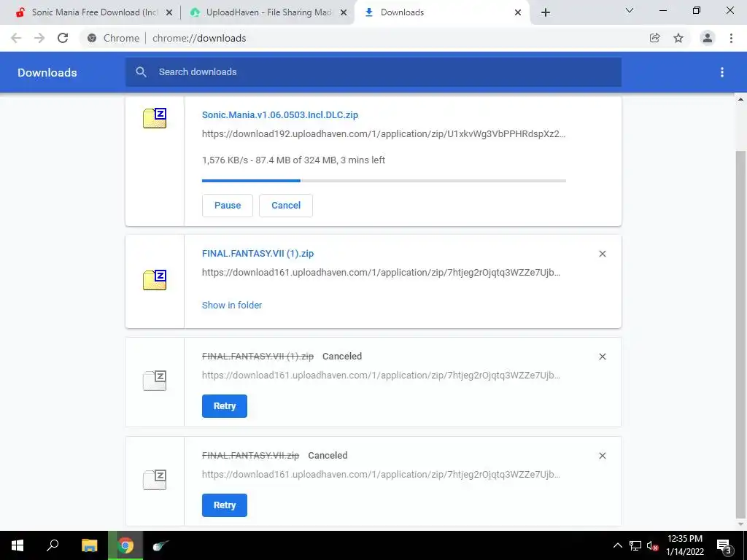Click the Chrome taskbar icon
The height and width of the screenshot is (560, 747).
[125, 545]
